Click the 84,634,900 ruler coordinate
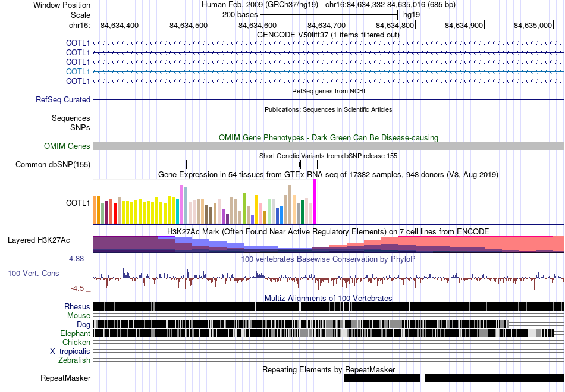 pyautogui.click(x=464, y=25)
